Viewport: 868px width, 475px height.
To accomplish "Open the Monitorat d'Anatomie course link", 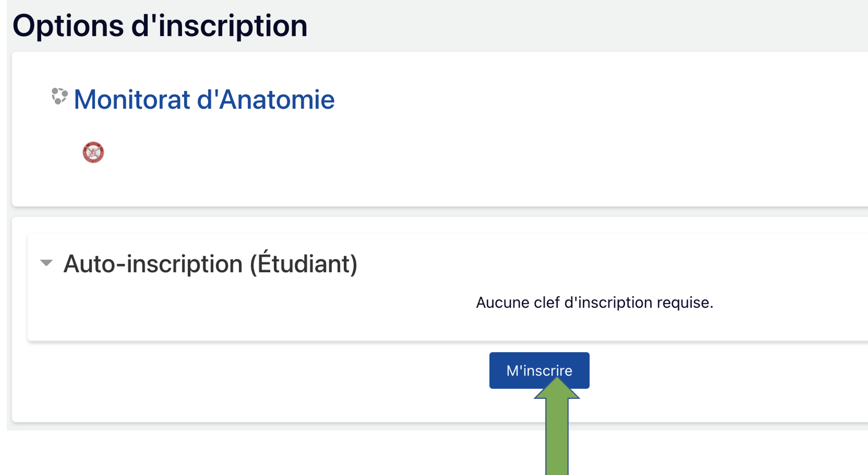I will (204, 100).
